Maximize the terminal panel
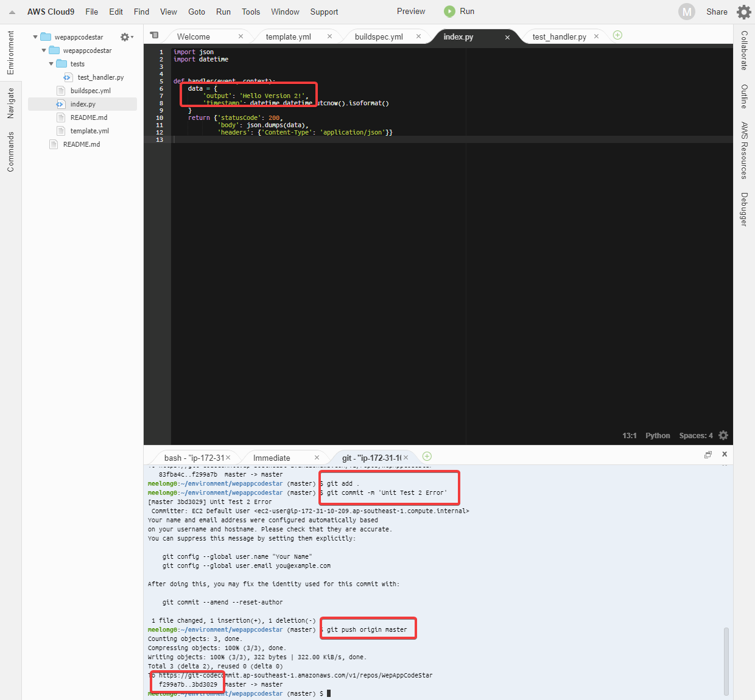This screenshot has height=700, width=755. 708,455
